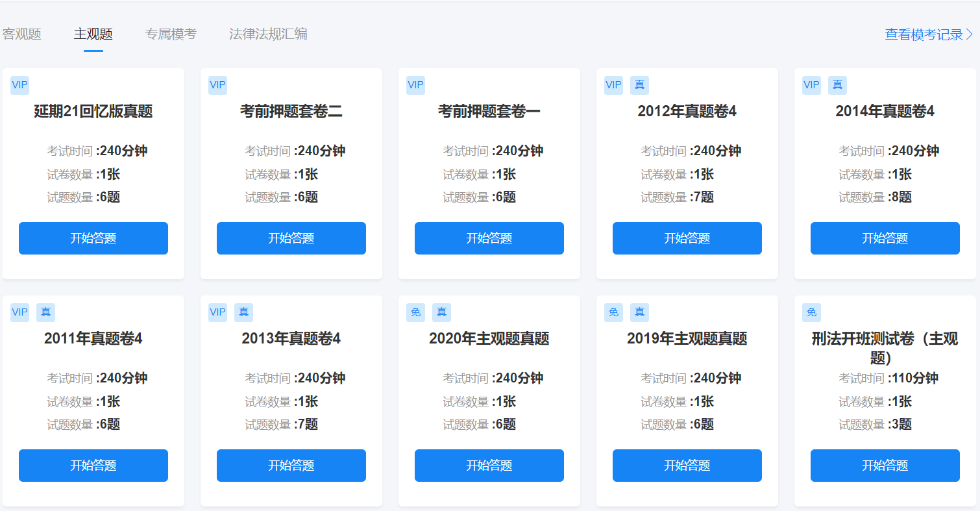Click the title 考前押题套卷一
980x511 pixels.
tap(489, 112)
